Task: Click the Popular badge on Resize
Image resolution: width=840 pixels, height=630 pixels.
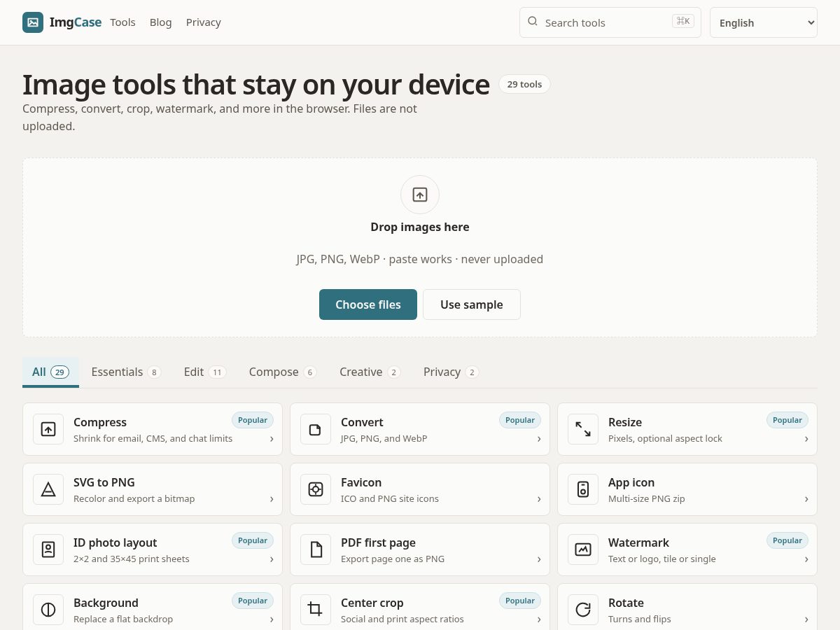Action: [787, 420]
